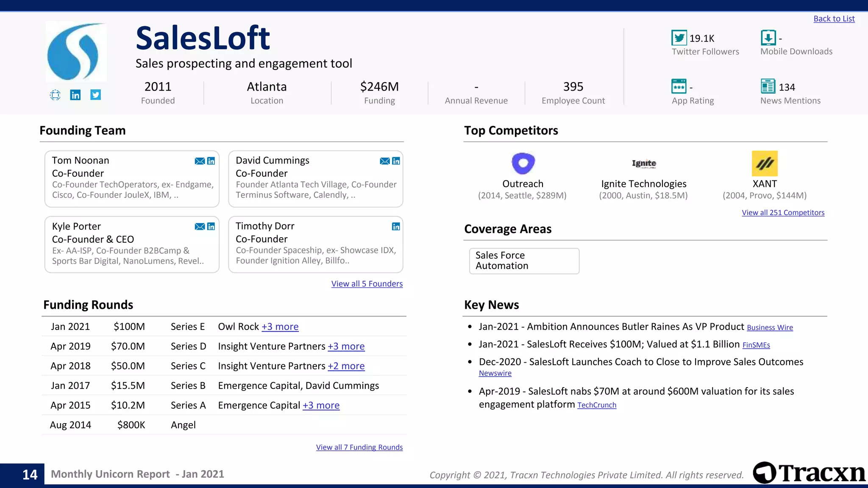Click the Apr 2015 Series A date

(70, 405)
